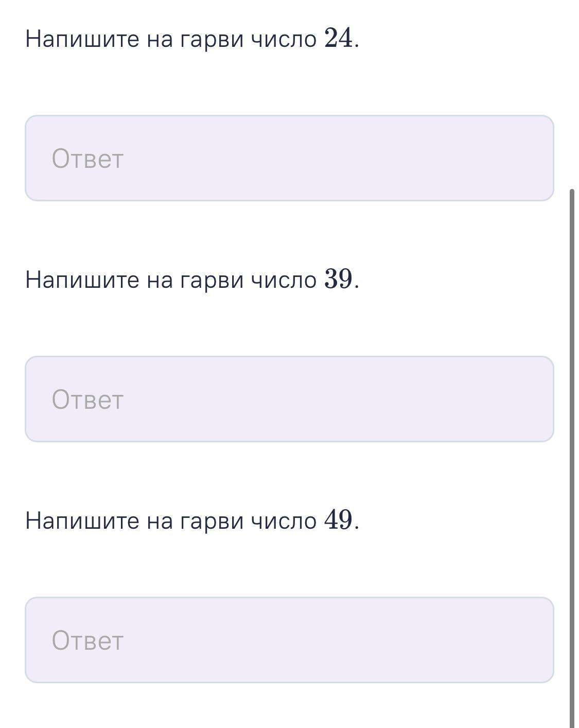Click the number 49 in the third question

[339, 520]
